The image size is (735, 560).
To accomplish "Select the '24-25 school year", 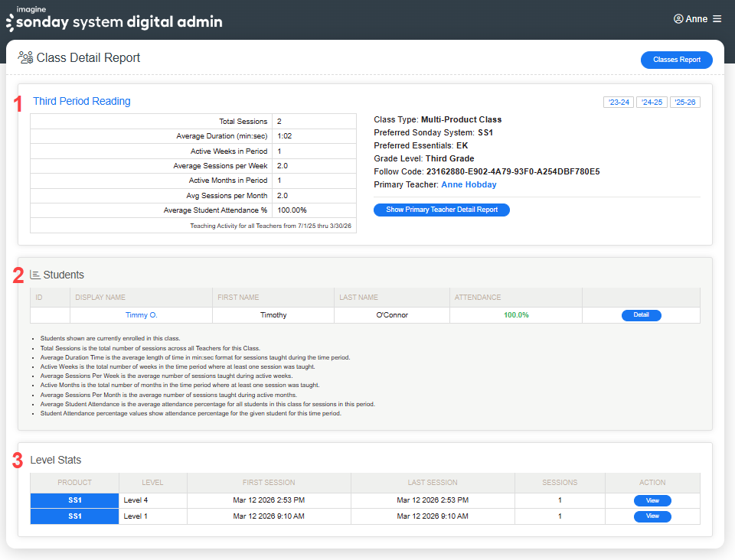I will pos(652,103).
